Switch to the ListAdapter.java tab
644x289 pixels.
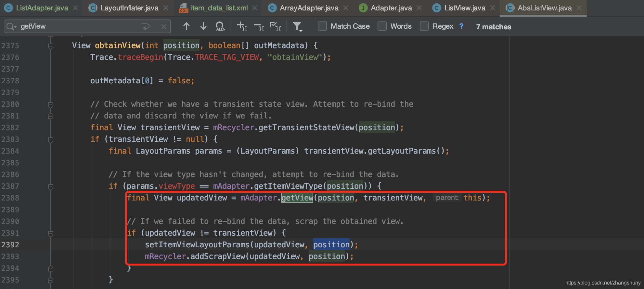click(42, 8)
